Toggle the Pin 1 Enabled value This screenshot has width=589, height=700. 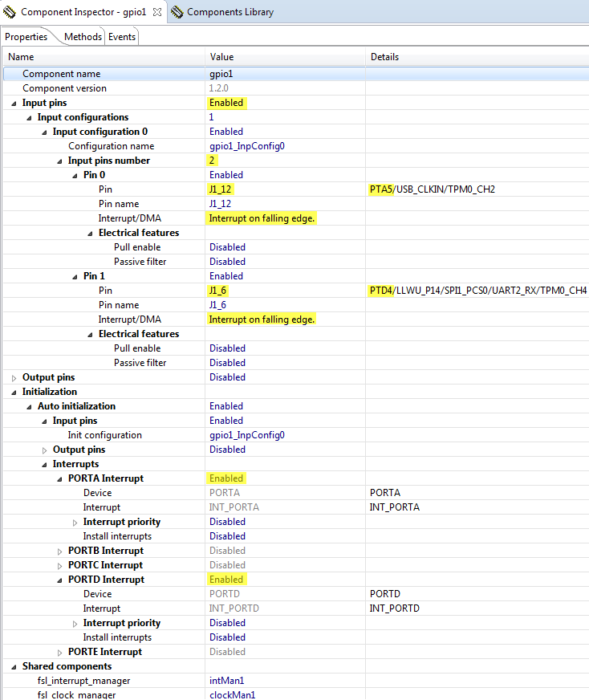(x=226, y=276)
